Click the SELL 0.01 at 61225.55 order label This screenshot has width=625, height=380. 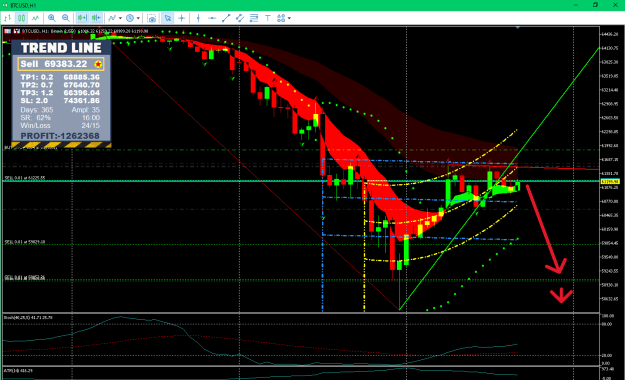25,178
